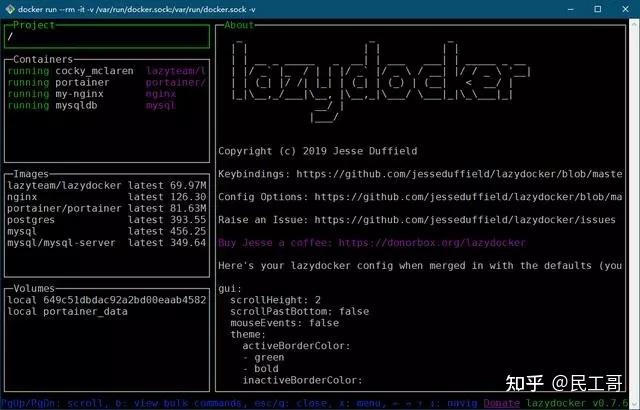Select the mysqldb container

click(x=107, y=105)
